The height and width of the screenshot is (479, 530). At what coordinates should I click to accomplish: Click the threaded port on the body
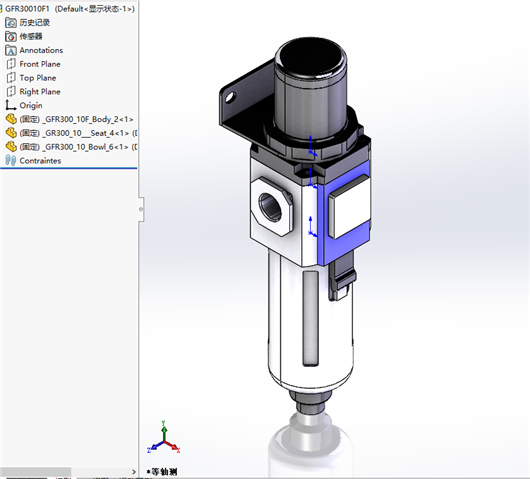270,207
